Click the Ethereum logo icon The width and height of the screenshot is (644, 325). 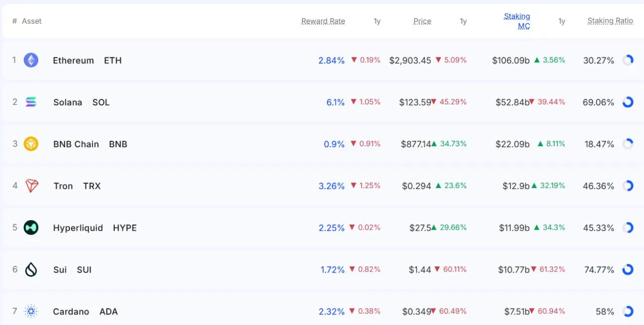31,60
